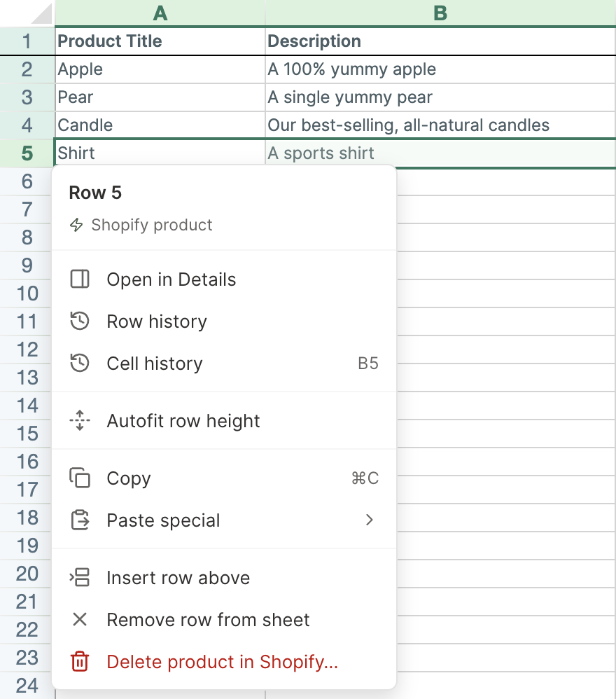Viewport: 616px width, 699px height.
Task: Select row 24 header
Action: (27, 686)
